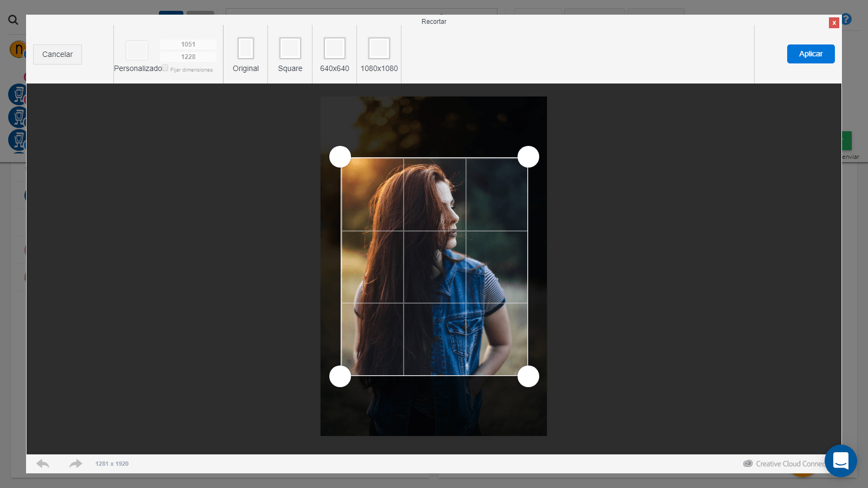The image size is (868, 488).
Task: Cancel the crop with Cancelar
Action: click(x=58, y=54)
